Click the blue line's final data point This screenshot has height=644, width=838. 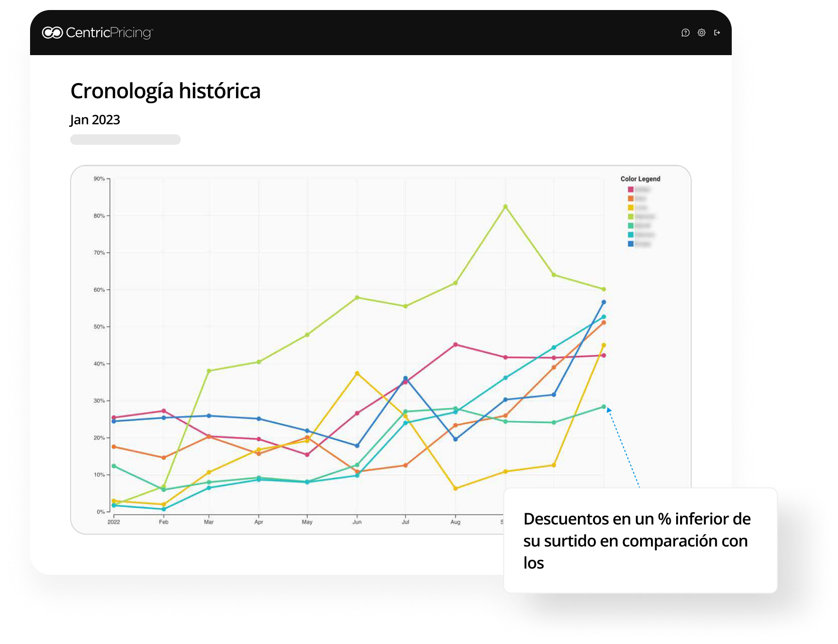pyautogui.click(x=603, y=302)
